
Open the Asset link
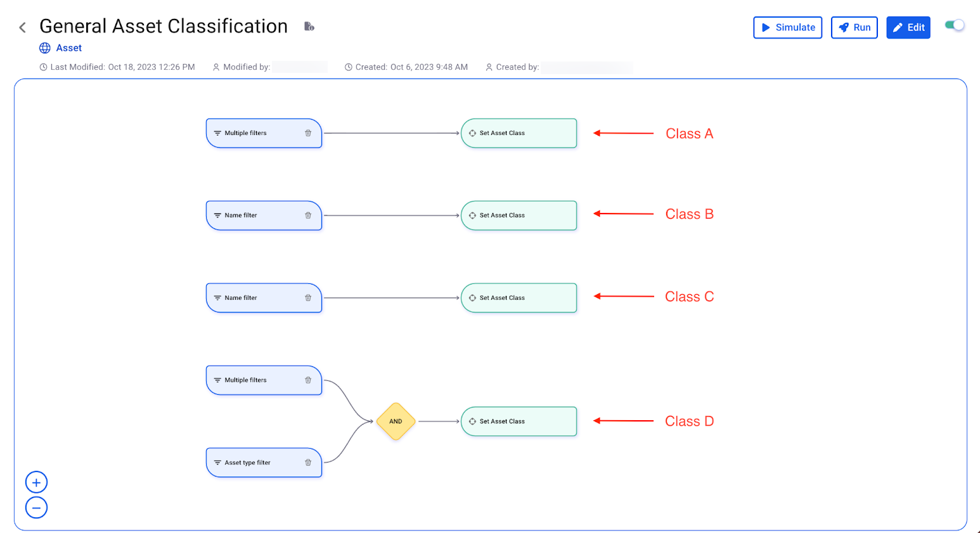(x=69, y=48)
